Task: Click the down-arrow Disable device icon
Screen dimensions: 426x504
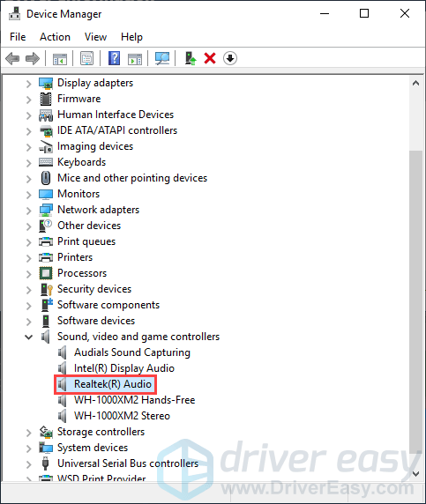Action: 229,58
